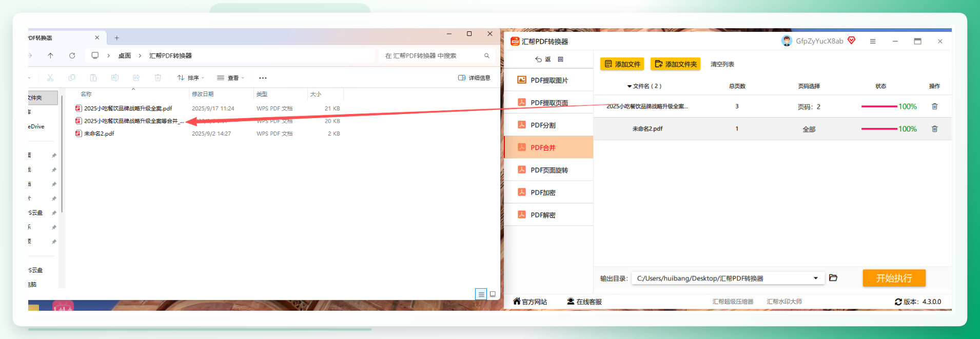Open the PDF Extract Pages tab
Image resolution: width=980 pixels, height=339 pixels.
coord(548,103)
